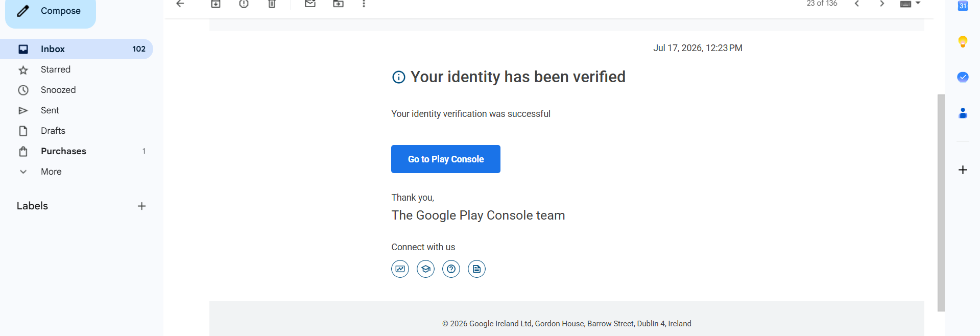Click the info icon beside the heading

click(x=398, y=77)
